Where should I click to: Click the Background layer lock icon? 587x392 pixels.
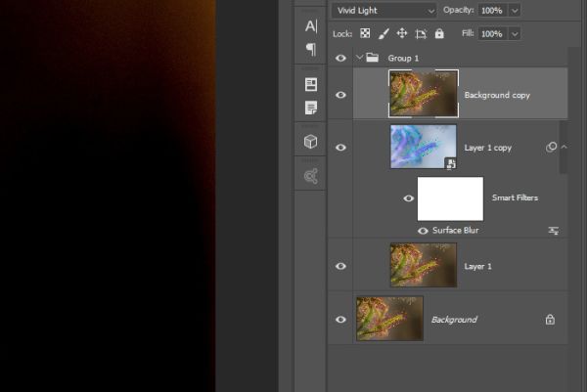coord(550,320)
